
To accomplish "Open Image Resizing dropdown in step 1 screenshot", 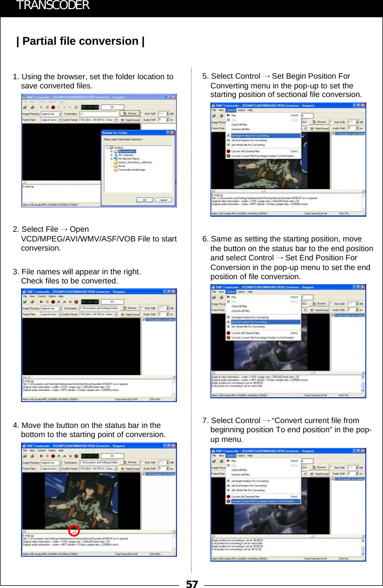I will click(x=60, y=114).
